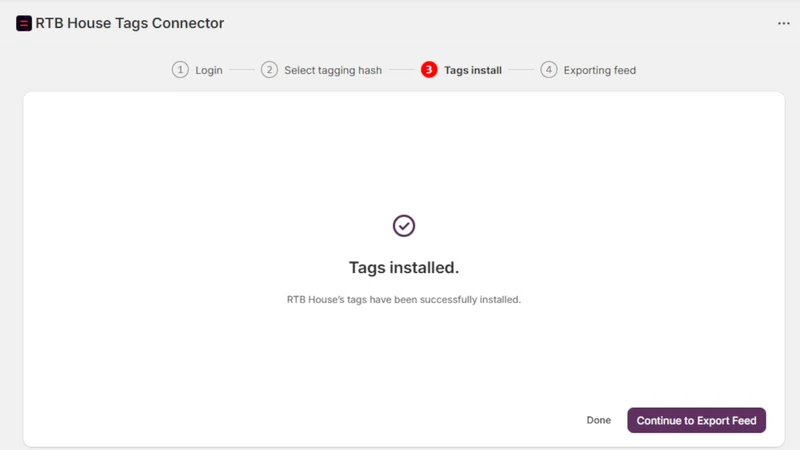Screen dimensions: 800x450
Task: Open the three-dot more options menu
Action: tap(784, 23)
